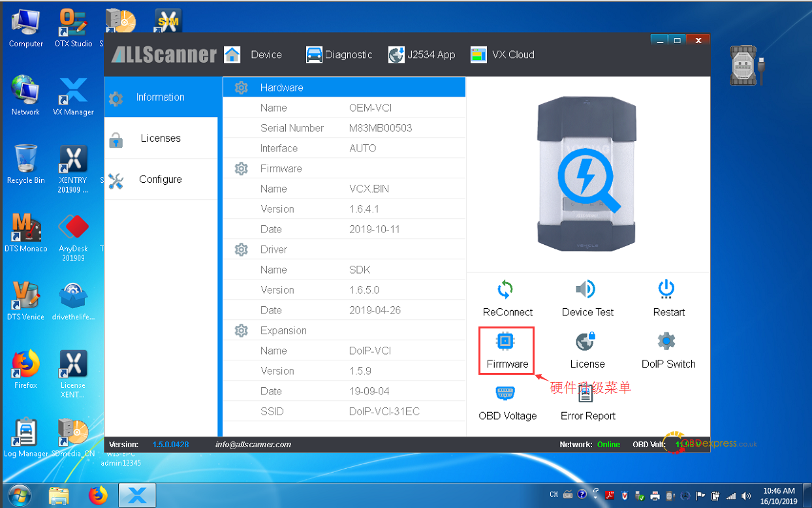The image size is (812, 508).
Task: Check the OBD Voltage
Action: pyautogui.click(x=507, y=394)
